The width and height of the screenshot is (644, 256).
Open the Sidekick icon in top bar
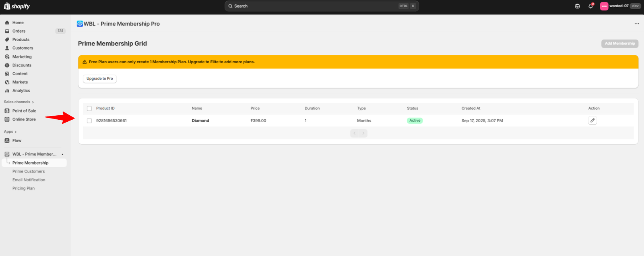coord(577,6)
